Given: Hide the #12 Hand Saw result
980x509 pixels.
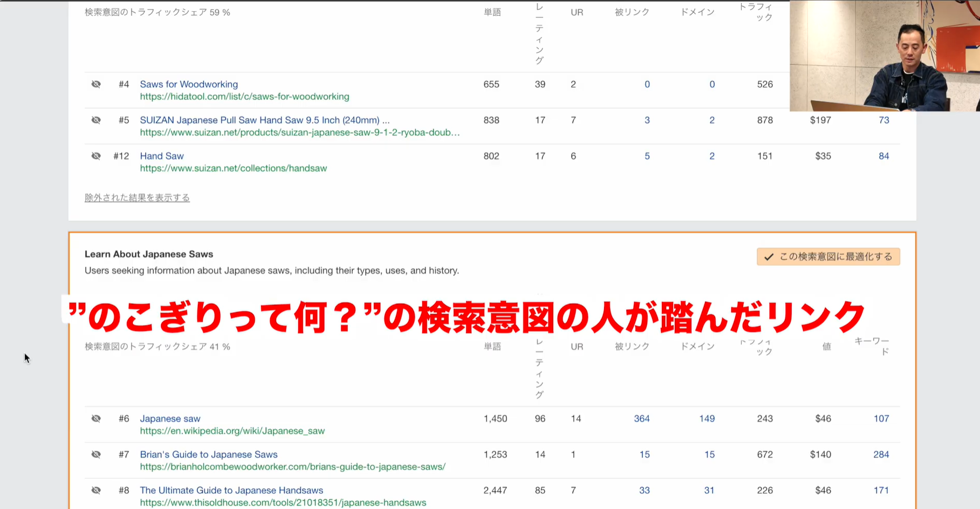Looking at the screenshot, I should (96, 156).
